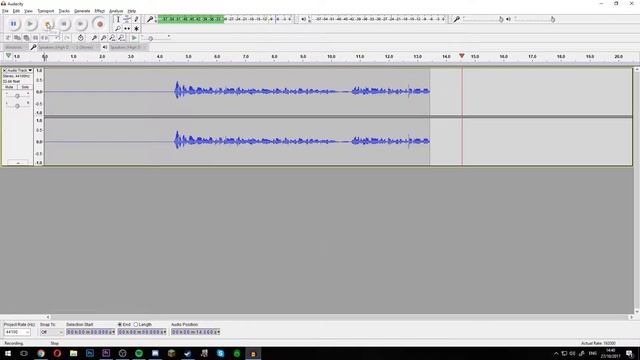Image resolution: width=640 pixels, height=360 pixels.
Task: Pause playback with the Pause button
Action: tap(13, 24)
